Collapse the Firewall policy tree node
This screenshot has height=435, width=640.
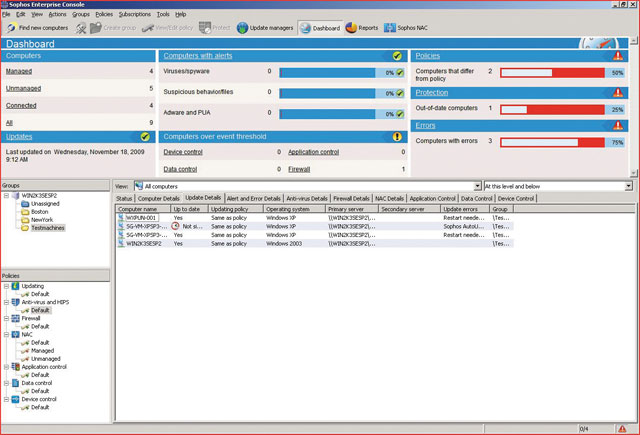[7, 318]
